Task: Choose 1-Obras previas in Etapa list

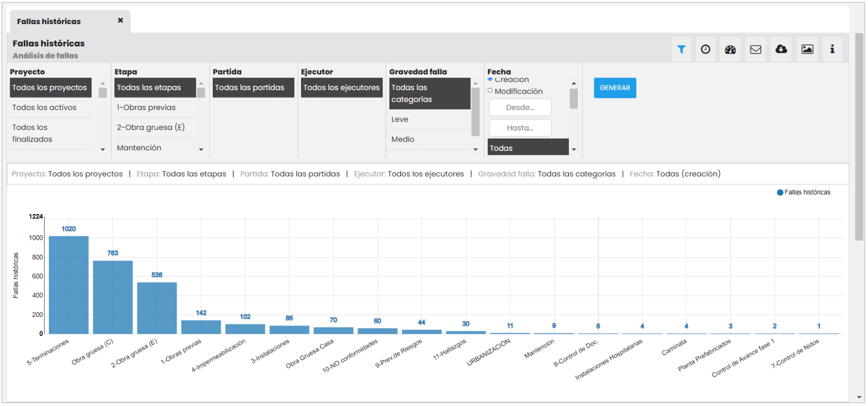Action: click(x=146, y=107)
